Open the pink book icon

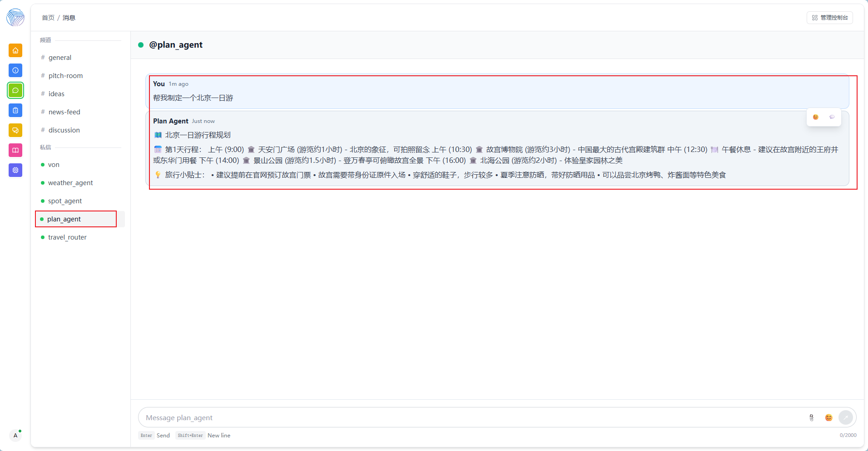(x=15, y=150)
